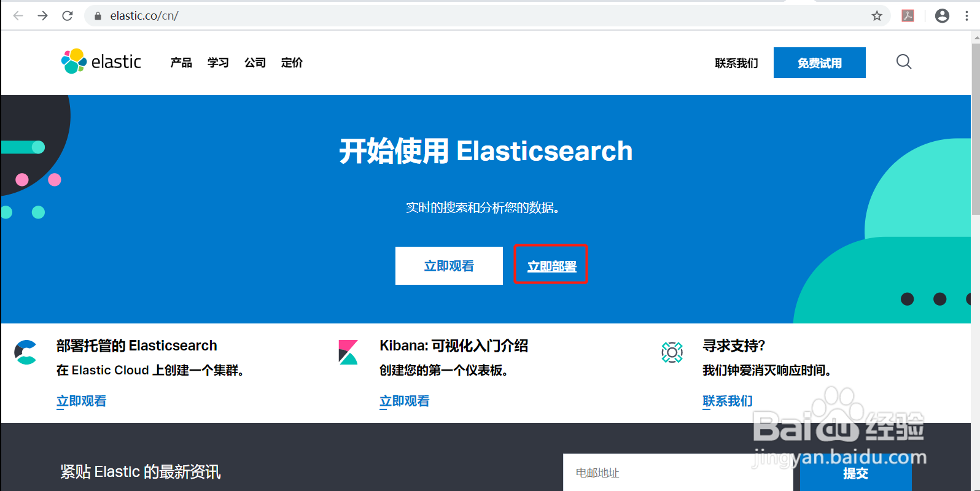Click 立即观看 under 部署托管的 Elasticsearch
Viewport: 980px width, 491px height.
[82, 401]
